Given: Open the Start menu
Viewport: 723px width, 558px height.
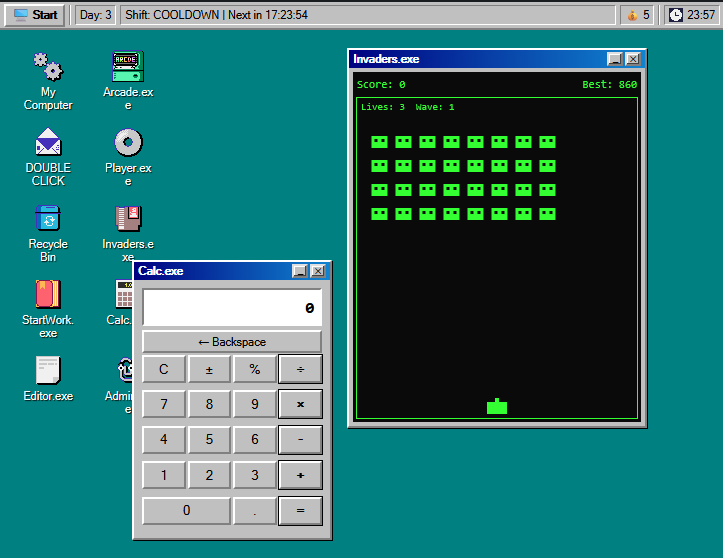Looking at the screenshot, I should [35, 15].
